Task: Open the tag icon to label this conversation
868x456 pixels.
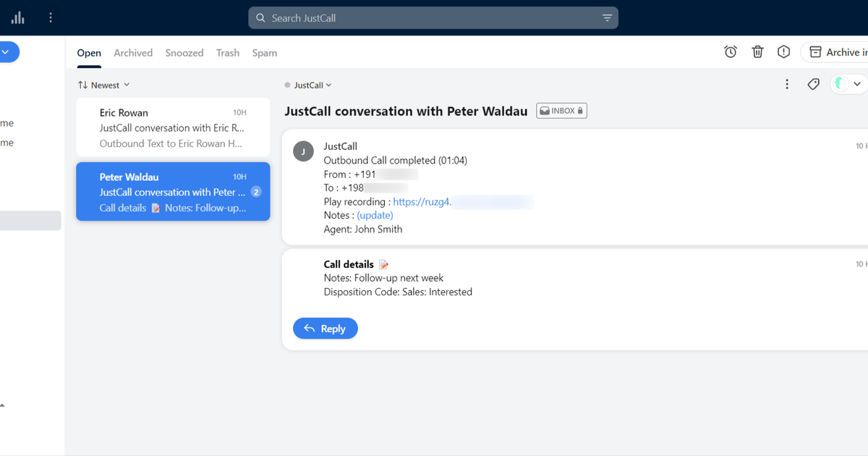Action: tap(813, 84)
